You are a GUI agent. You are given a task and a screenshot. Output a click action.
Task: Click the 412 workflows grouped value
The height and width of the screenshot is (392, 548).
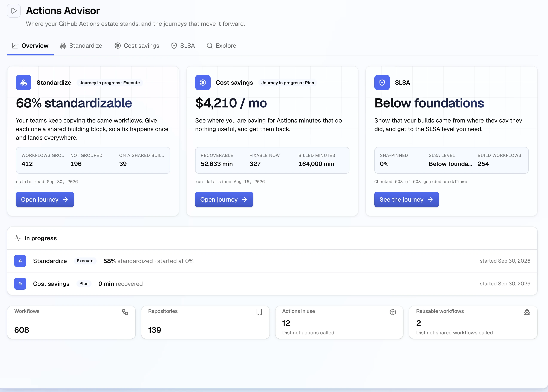[27, 164]
